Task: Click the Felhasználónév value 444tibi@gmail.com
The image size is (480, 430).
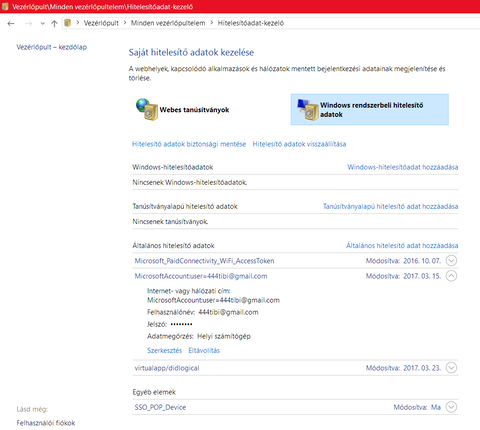Action: pyautogui.click(x=228, y=312)
